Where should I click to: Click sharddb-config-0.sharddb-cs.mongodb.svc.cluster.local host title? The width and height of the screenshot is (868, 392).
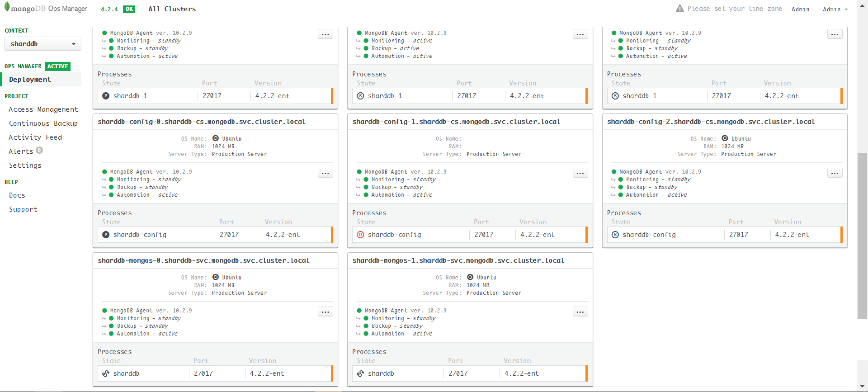[x=202, y=122]
